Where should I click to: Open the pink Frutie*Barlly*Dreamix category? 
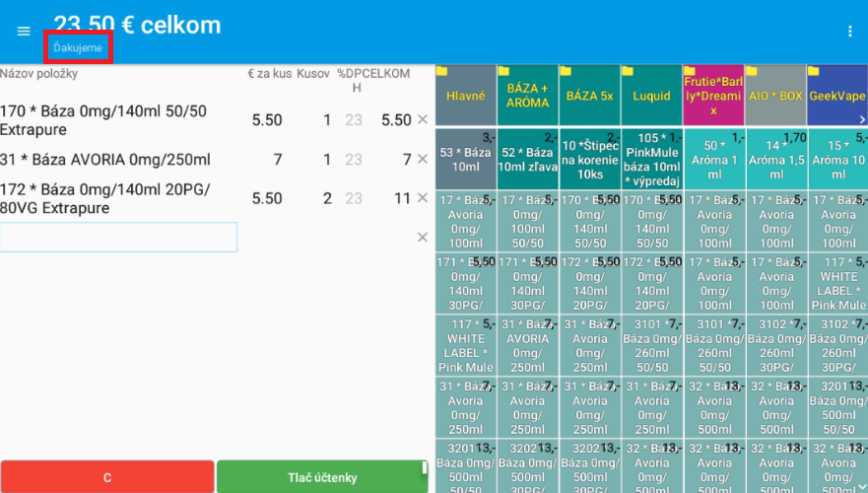713,96
